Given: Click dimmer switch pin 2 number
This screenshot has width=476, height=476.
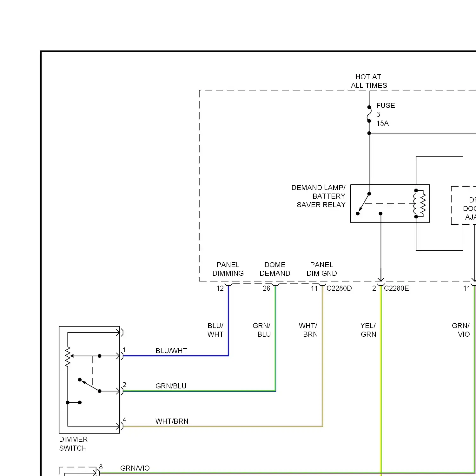Looking at the screenshot, I should click(x=124, y=385).
